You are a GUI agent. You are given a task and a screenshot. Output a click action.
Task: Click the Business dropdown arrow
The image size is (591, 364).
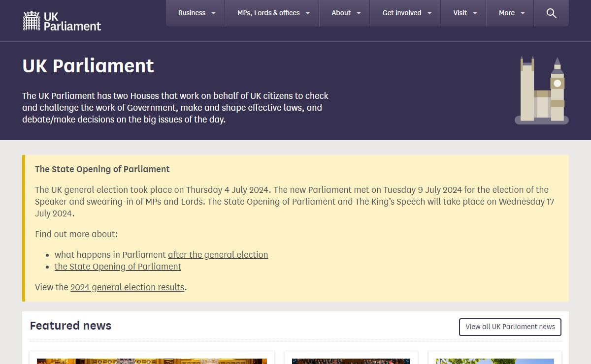213,13
